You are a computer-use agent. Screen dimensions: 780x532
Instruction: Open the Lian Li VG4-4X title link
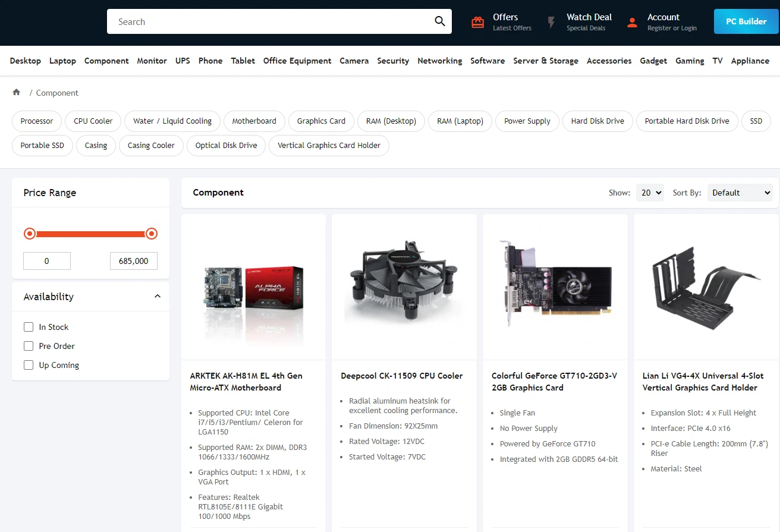(x=703, y=382)
